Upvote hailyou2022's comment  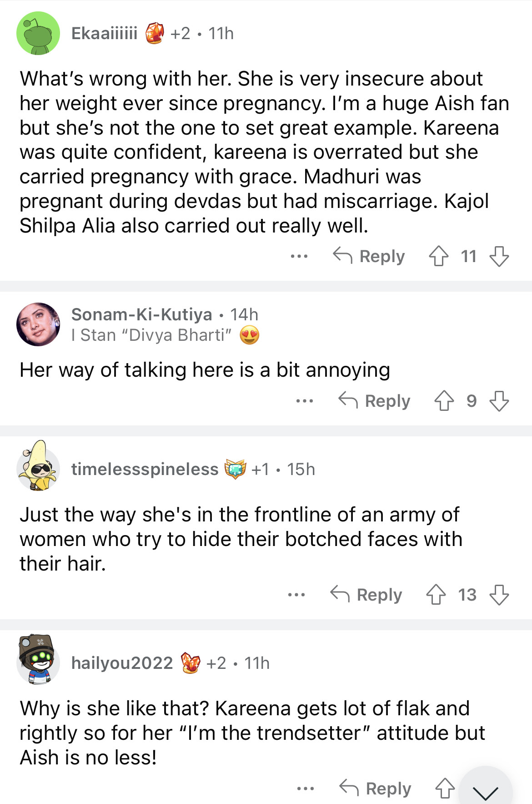(445, 789)
